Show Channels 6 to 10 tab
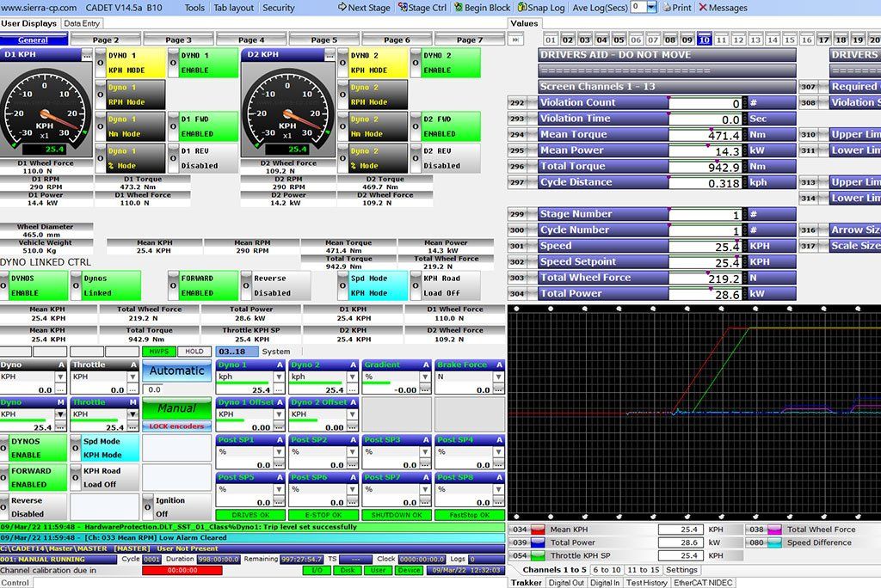The image size is (881, 588). [x=607, y=569]
